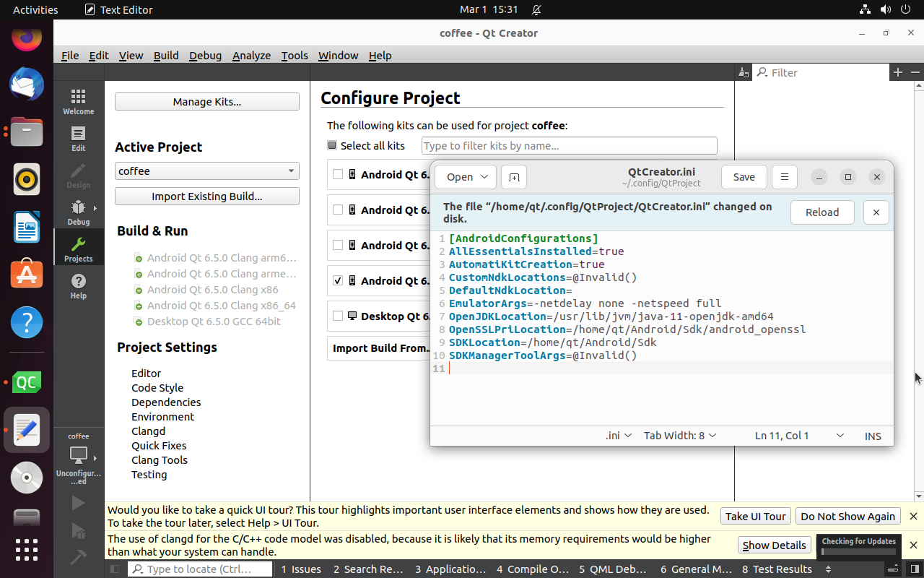Expand output panes chooser arrows in status bar
Viewport: 924px width, 578px height.
click(x=828, y=569)
